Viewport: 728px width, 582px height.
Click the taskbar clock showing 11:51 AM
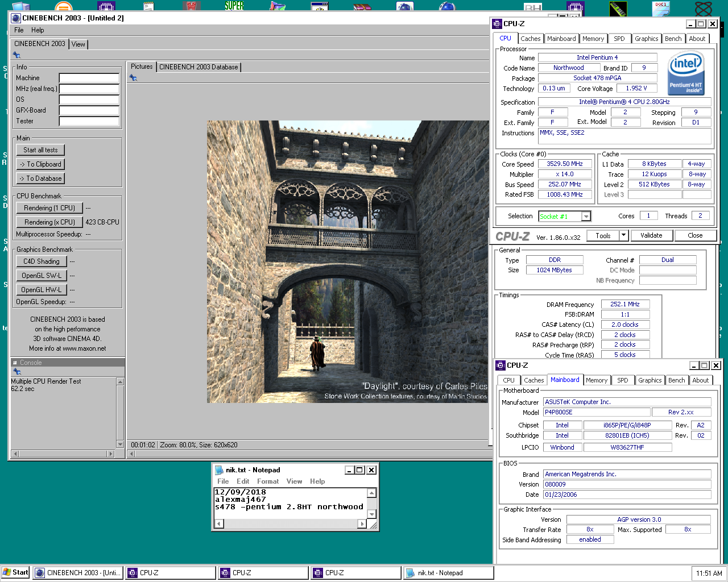coord(709,573)
